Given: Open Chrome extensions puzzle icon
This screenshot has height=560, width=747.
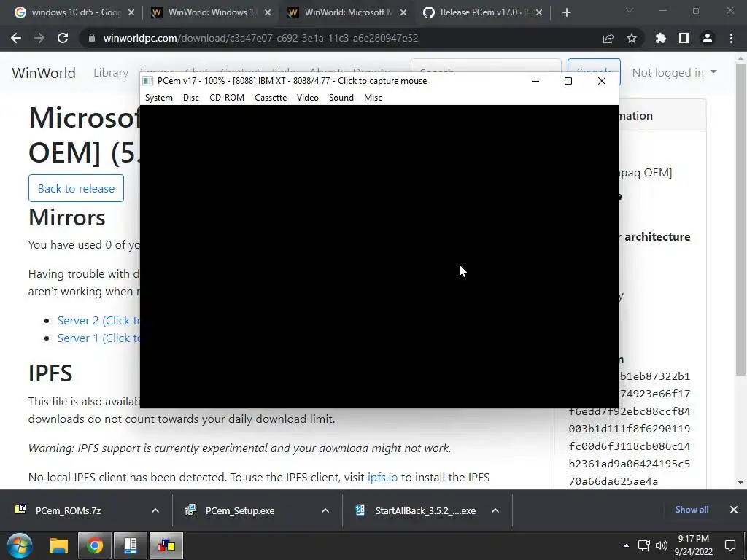Looking at the screenshot, I should 660,38.
